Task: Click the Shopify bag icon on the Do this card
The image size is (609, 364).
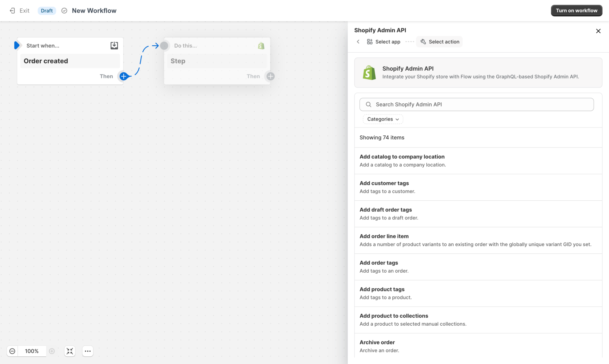Action: coord(261,45)
